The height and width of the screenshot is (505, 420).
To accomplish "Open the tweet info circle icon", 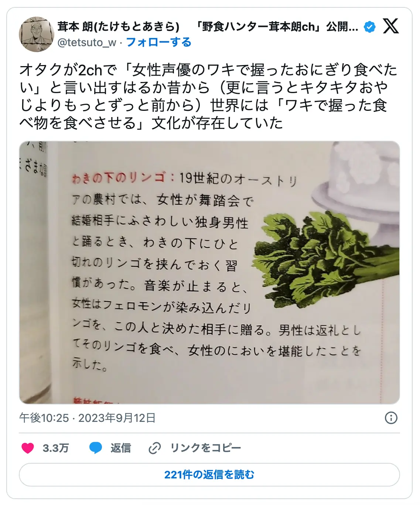I will coord(391,418).
